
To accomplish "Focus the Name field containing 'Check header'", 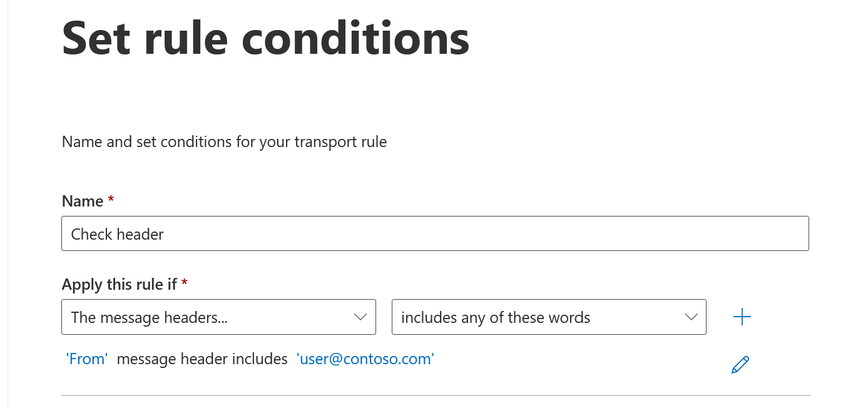I will (x=435, y=233).
